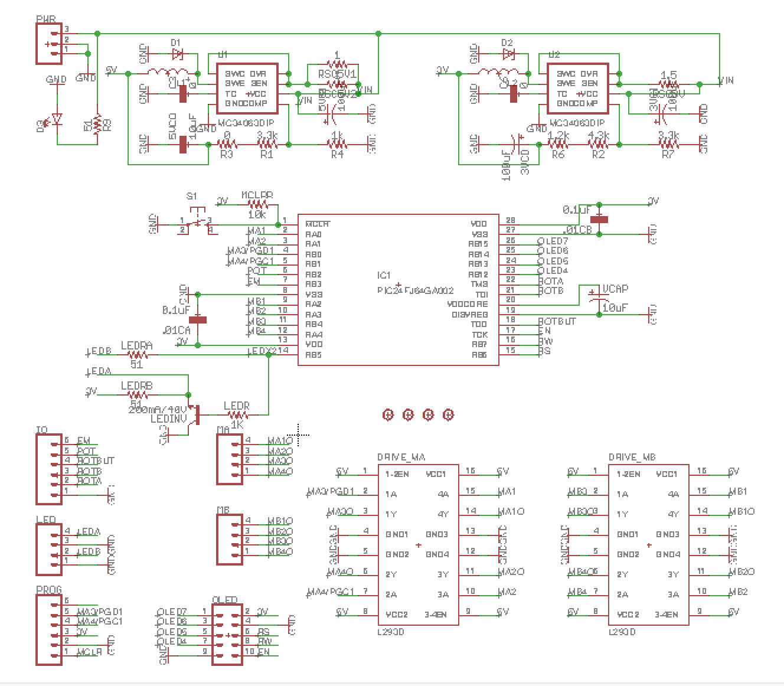Click the PIC24FJ64GA002 part name text
Image resolution: width=784 pixels, height=686 pixels.
pyautogui.click(x=415, y=290)
